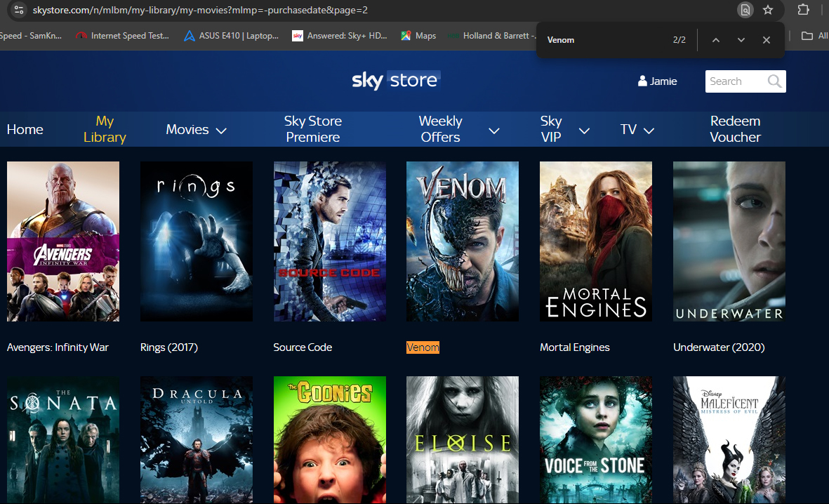Image resolution: width=829 pixels, height=504 pixels.
Task: Open The Goonies movie poster
Action: (329, 440)
